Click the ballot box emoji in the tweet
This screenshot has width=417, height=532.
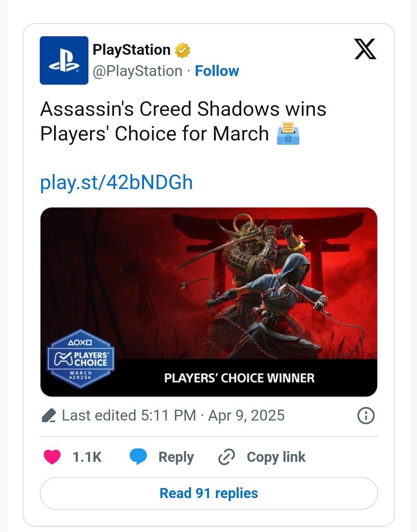pyautogui.click(x=288, y=133)
